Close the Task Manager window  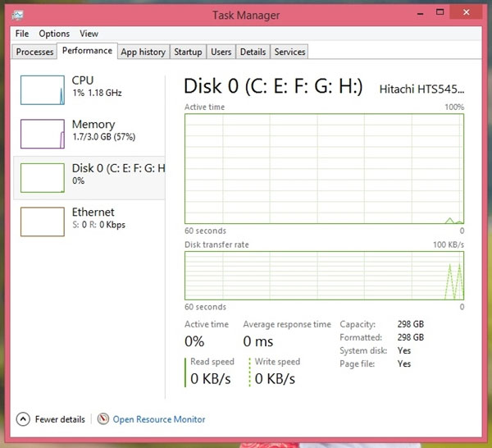click(x=466, y=12)
